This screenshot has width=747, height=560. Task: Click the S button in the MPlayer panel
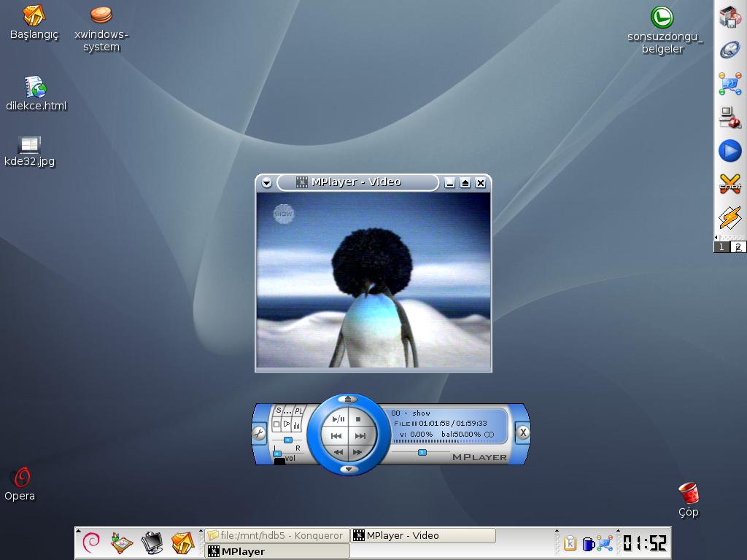[278, 411]
